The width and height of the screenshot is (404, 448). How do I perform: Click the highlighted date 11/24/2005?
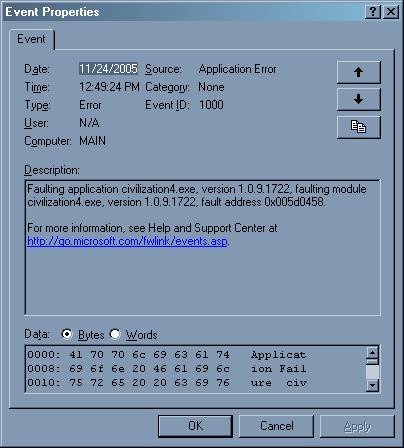108,69
